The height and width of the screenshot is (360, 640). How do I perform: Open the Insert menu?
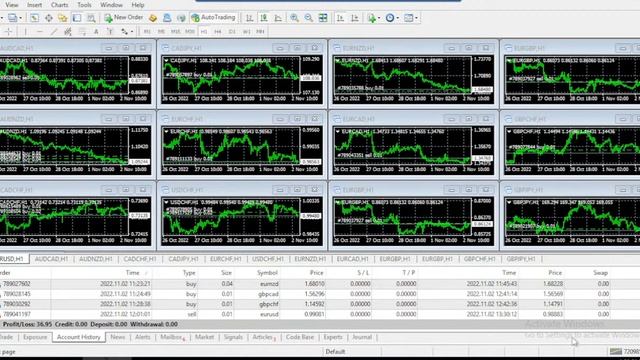pos(35,5)
